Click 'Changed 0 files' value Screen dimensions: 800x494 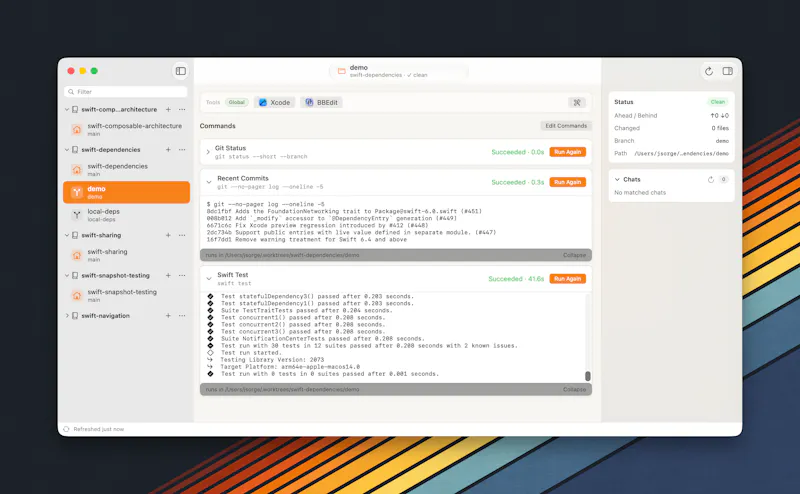click(x=720, y=129)
